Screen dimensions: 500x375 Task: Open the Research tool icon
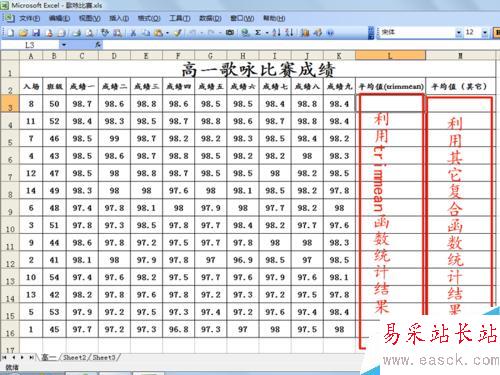pyautogui.click(x=117, y=33)
